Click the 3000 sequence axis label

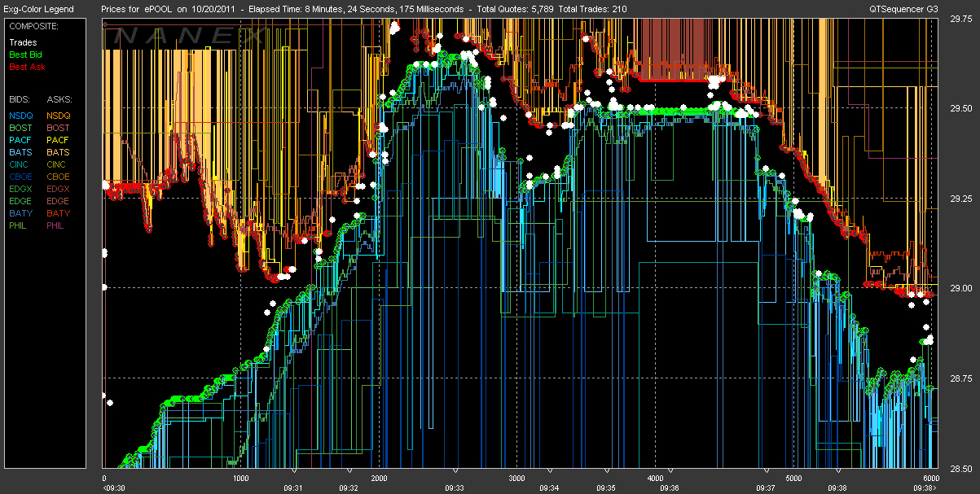pos(517,479)
